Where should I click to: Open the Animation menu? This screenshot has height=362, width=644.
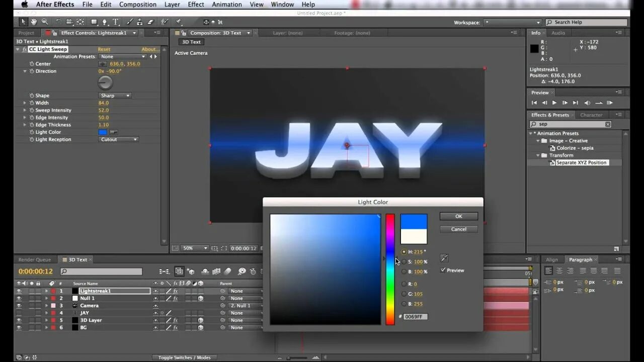click(x=226, y=5)
